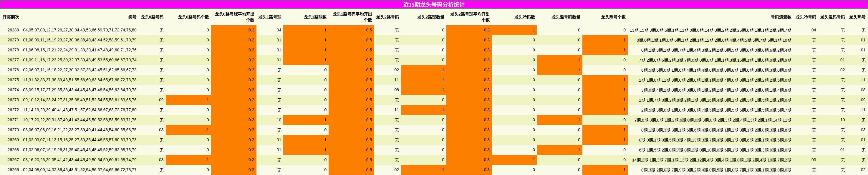868x175 pixels.
Task: Select period cell 26273
Action: (13, 100)
